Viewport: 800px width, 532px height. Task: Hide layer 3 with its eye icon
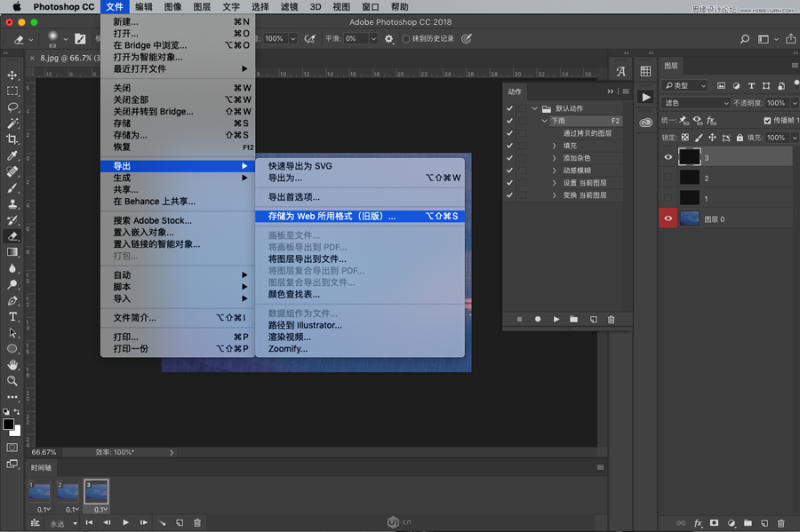pyautogui.click(x=668, y=157)
